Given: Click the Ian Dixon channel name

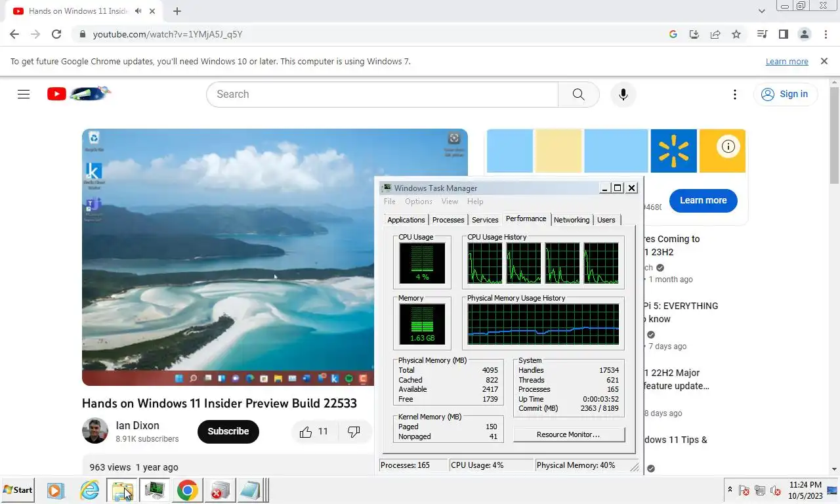Looking at the screenshot, I should pos(137,425).
